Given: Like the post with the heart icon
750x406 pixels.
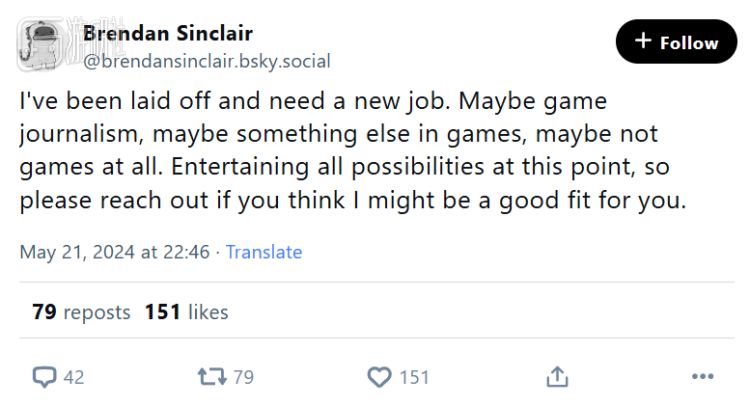Looking at the screenshot, I should pyautogui.click(x=380, y=377).
